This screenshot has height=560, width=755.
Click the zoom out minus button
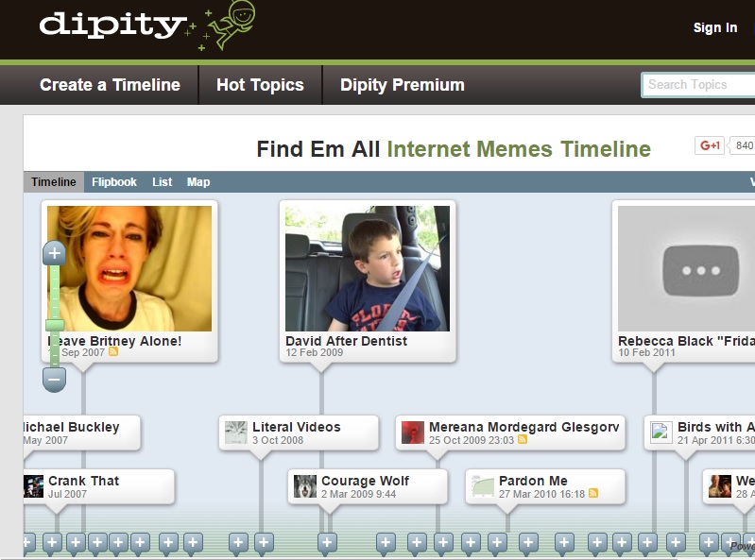tap(55, 379)
